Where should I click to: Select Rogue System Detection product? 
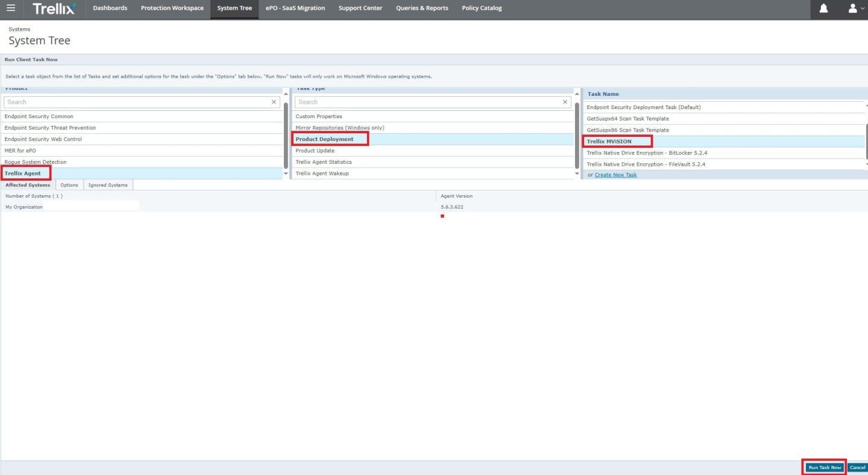(142, 162)
